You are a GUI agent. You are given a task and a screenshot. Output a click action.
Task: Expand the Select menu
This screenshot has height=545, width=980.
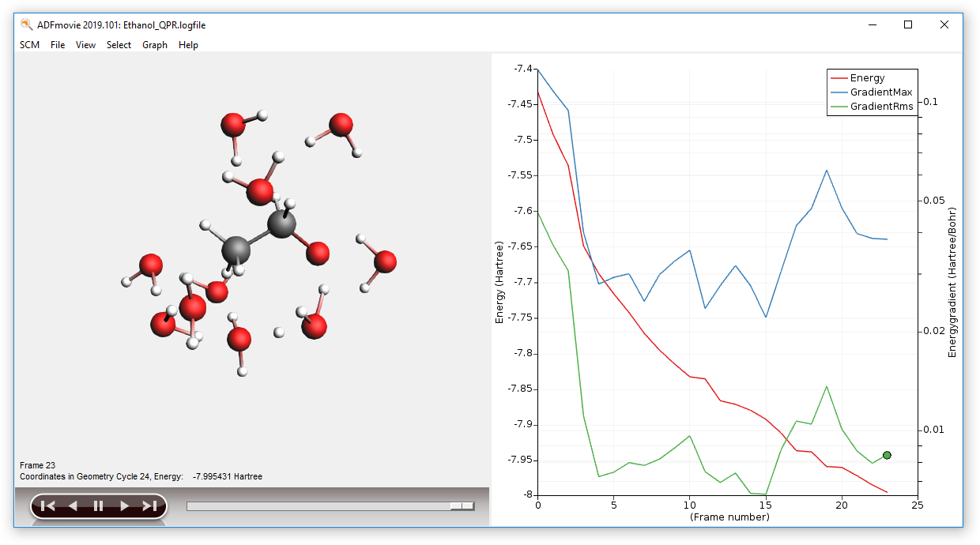[x=119, y=45]
